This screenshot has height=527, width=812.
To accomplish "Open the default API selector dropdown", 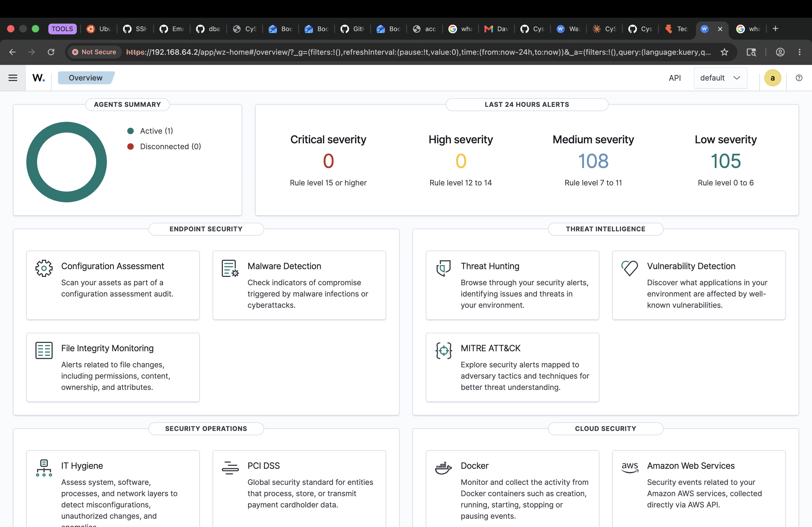I will click(x=720, y=78).
